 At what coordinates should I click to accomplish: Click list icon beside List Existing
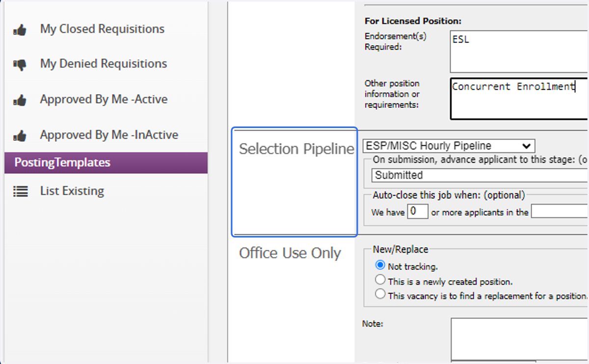[20, 191]
